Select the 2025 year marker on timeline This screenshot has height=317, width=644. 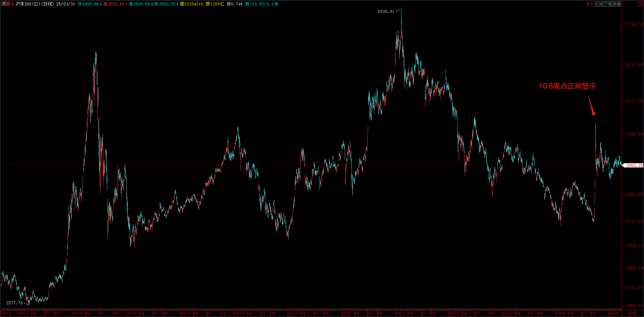[x=614, y=313]
